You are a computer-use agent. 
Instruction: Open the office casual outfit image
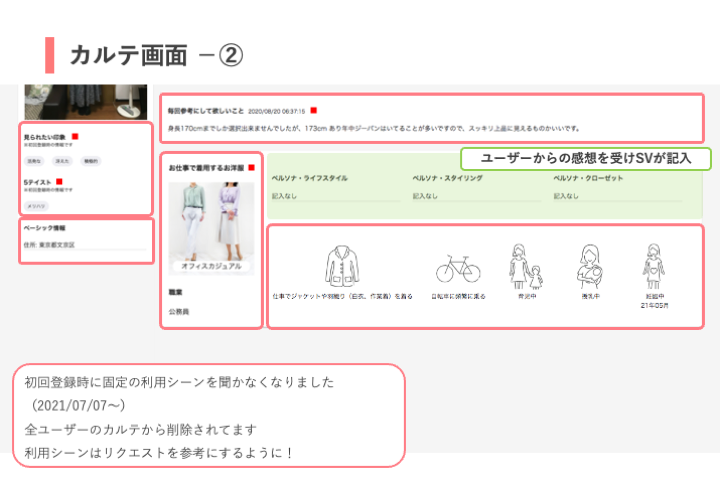pos(211,222)
